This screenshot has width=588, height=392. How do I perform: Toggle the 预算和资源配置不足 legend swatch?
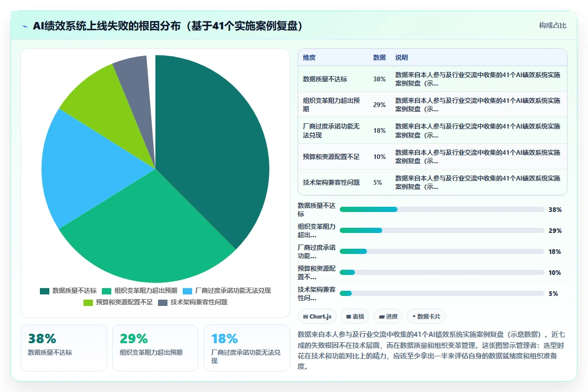click(88, 302)
